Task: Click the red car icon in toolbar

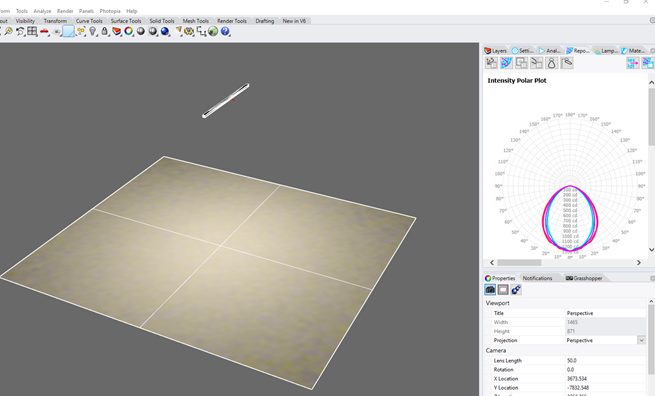Action: coord(44,32)
